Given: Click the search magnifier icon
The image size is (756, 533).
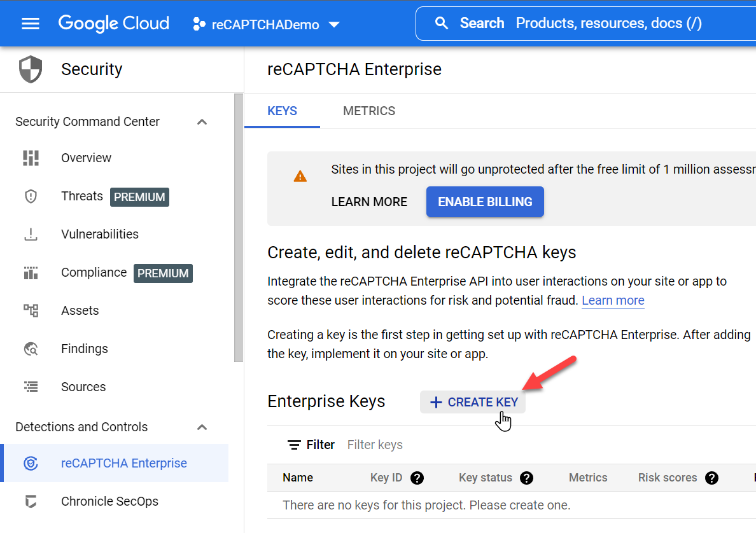Looking at the screenshot, I should tap(441, 23).
